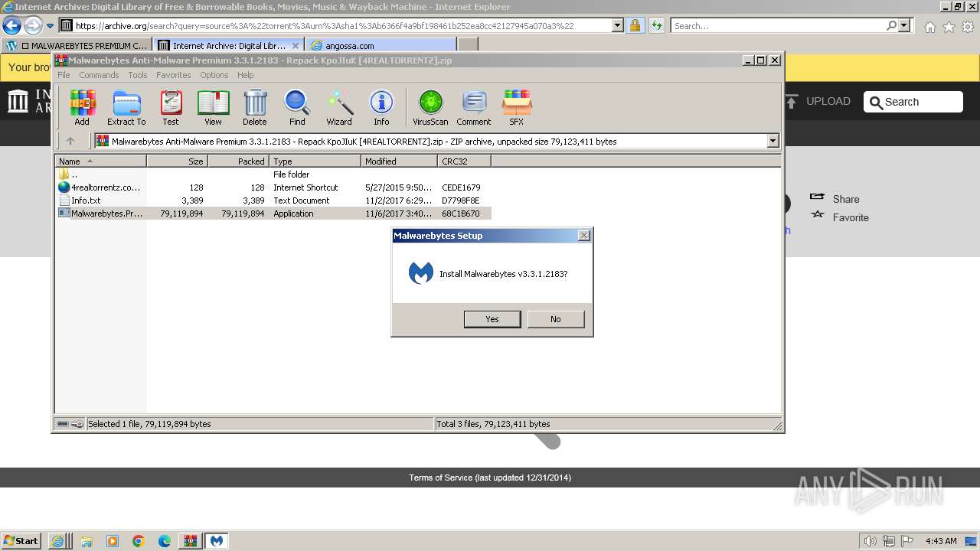
Task: Click Internet Explorer back button
Action: click(x=11, y=25)
